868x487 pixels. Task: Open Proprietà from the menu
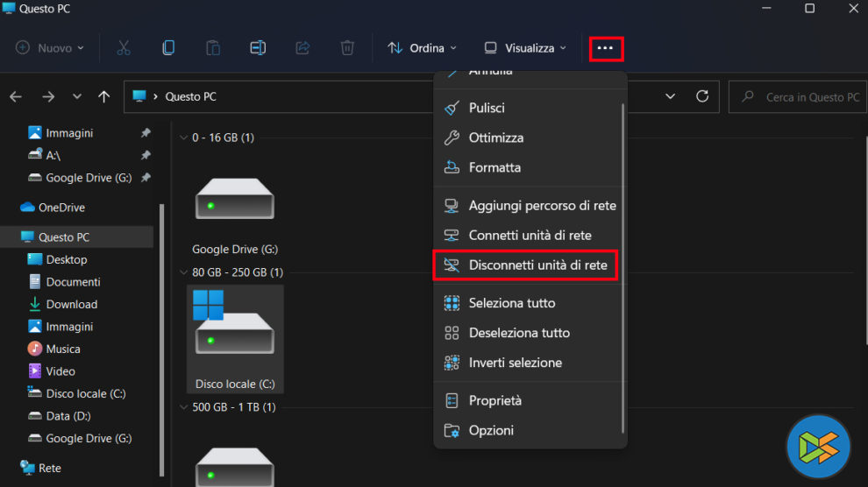[x=494, y=400]
